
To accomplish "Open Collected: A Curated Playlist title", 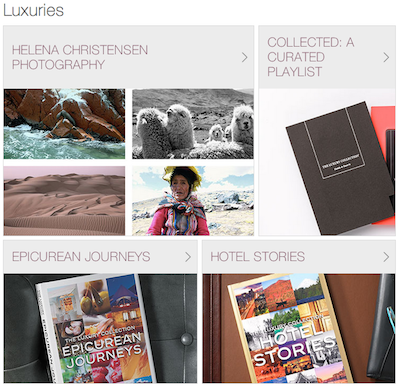I will 311,57.
